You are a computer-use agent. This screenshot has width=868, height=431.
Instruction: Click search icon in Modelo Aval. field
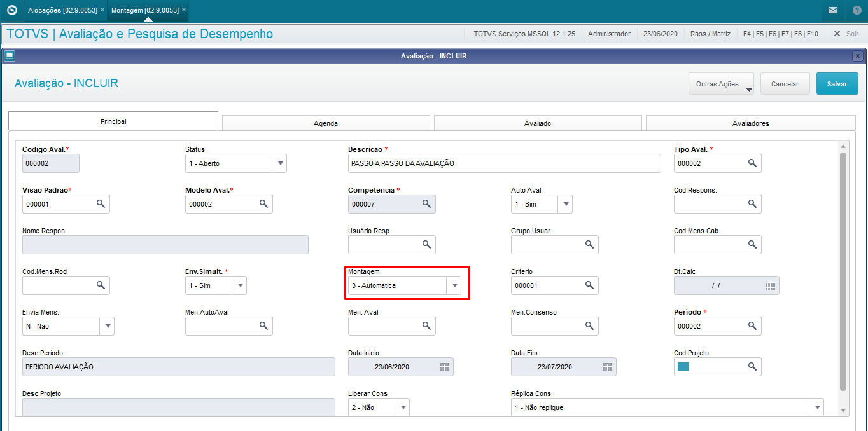coord(263,204)
